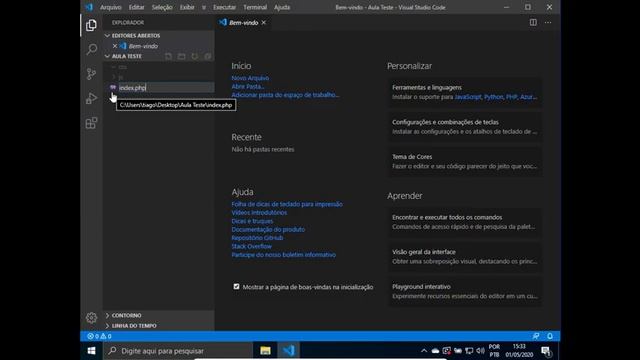Close the Bem-vindo editor tab

(264, 22)
